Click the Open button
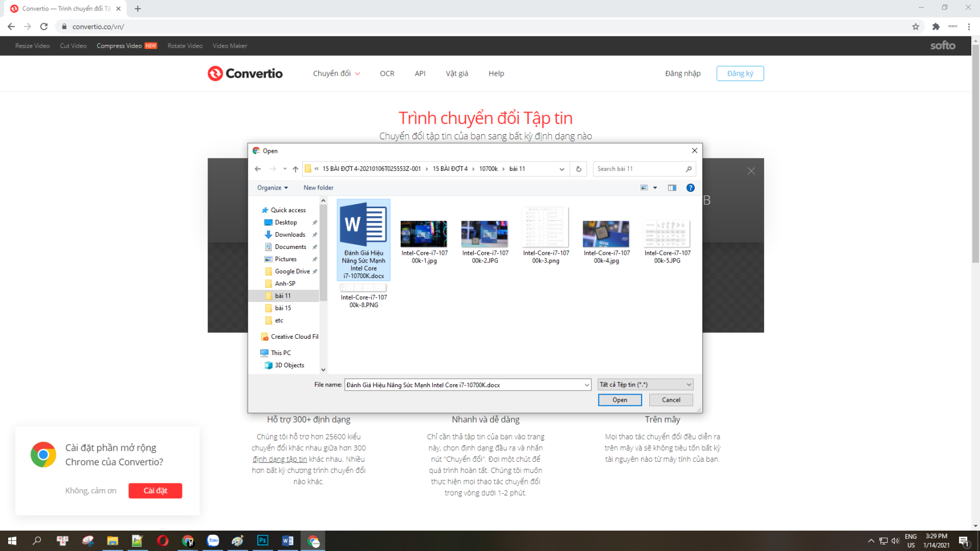The width and height of the screenshot is (980, 551). point(620,400)
